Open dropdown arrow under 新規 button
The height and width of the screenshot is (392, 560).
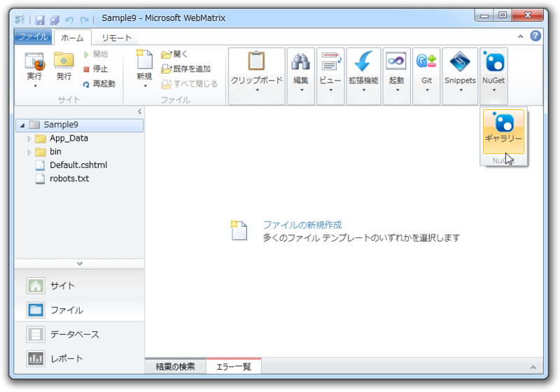[x=145, y=86]
